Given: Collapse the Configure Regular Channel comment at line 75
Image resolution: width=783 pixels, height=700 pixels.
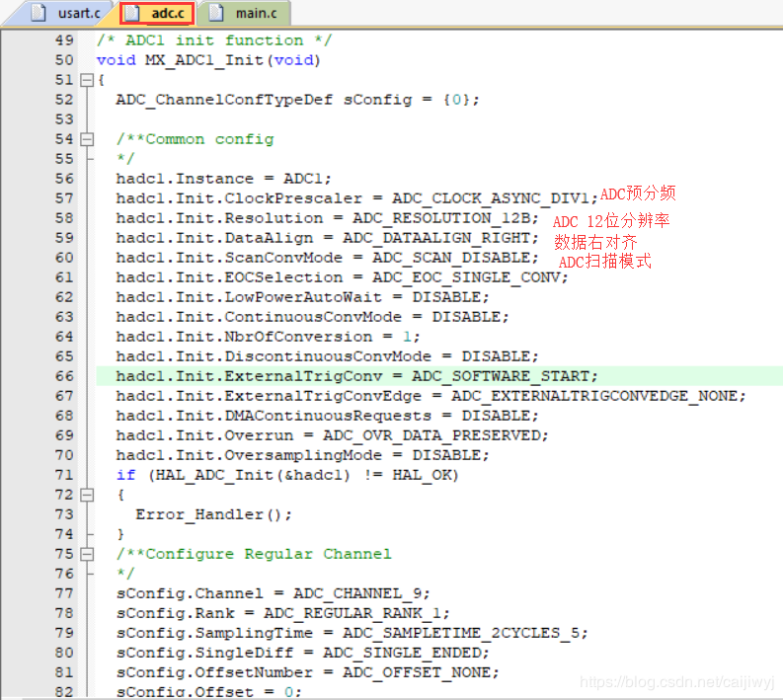Looking at the screenshot, I should 87,554.
